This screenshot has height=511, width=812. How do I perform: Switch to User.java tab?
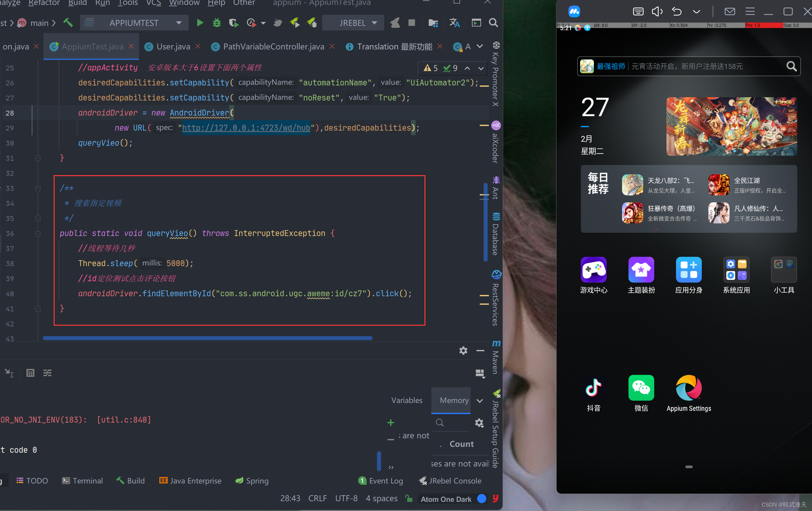(173, 46)
